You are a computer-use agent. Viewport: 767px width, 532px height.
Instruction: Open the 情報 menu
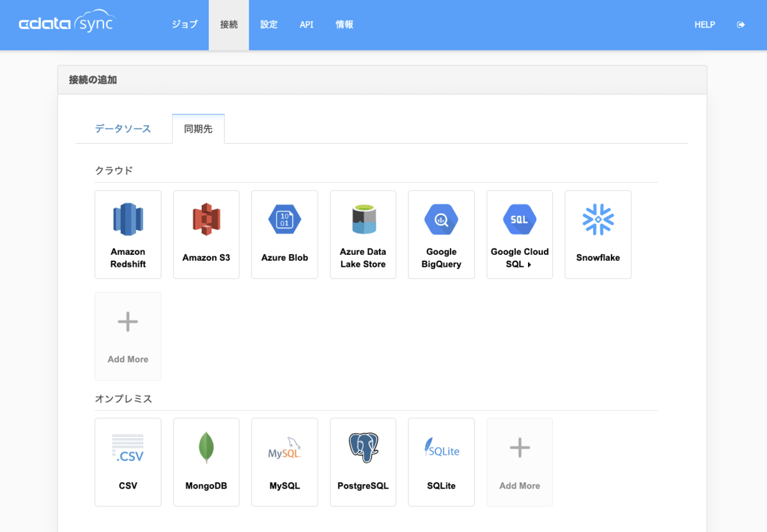pyautogui.click(x=345, y=25)
